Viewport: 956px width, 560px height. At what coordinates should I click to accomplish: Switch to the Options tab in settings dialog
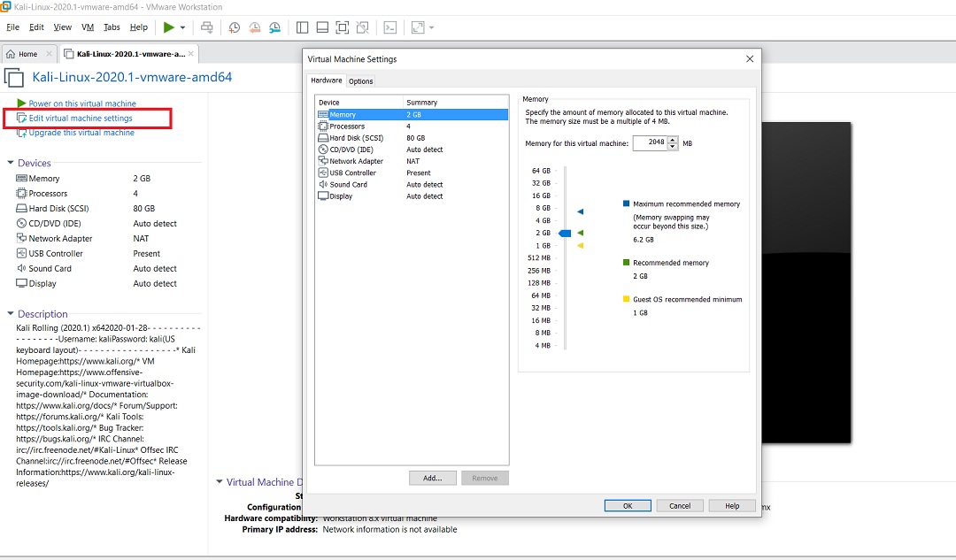click(361, 81)
